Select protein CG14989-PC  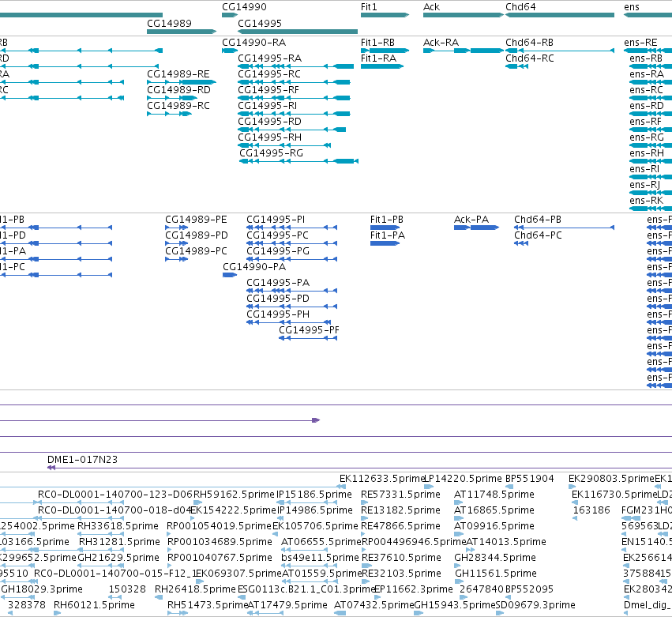coord(177,259)
